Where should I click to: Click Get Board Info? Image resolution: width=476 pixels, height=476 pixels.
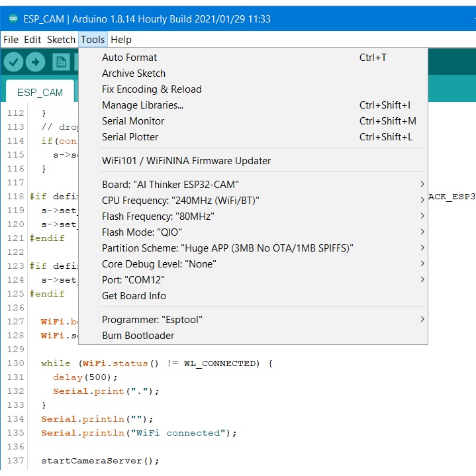tap(134, 296)
